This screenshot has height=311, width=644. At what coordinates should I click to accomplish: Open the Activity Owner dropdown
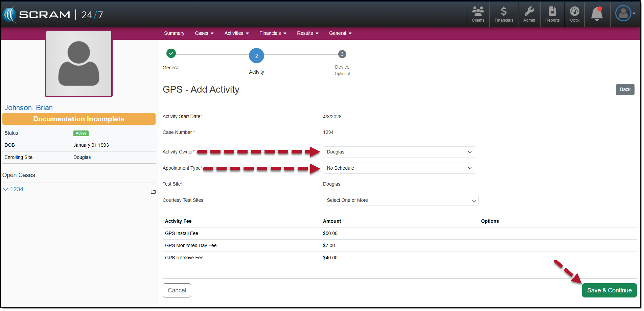pos(399,152)
